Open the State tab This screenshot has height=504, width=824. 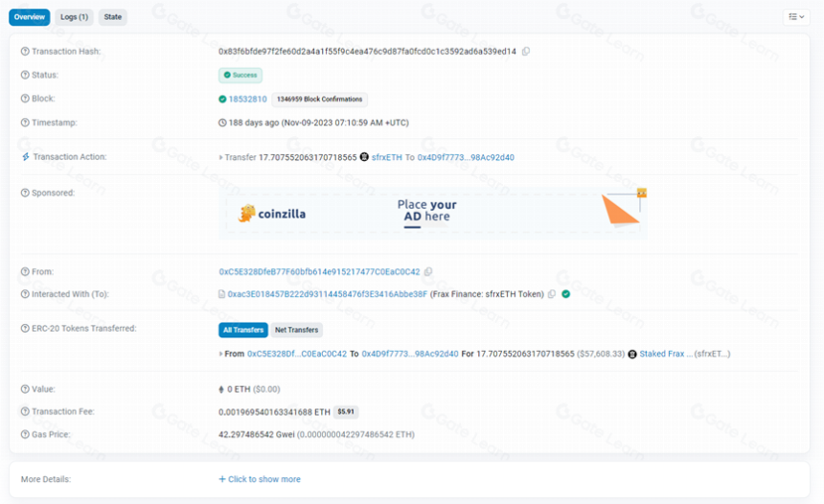pyautogui.click(x=112, y=17)
